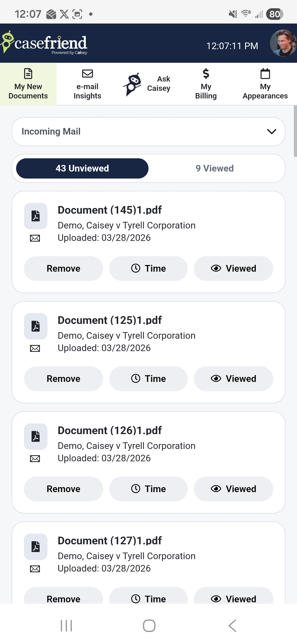Open PDF icon of Document (125)1.pdf
The image size is (297, 644).
coord(36,326)
